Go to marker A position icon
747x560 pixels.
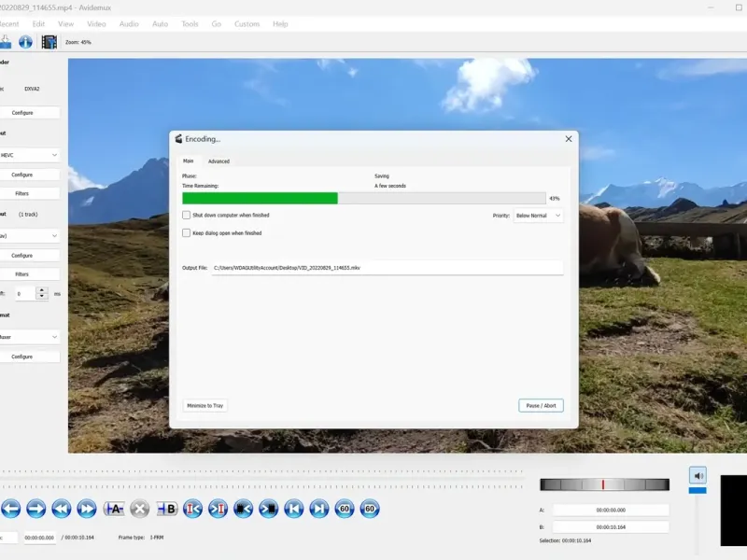(x=192, y=509)
